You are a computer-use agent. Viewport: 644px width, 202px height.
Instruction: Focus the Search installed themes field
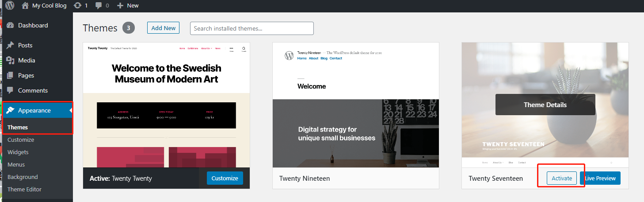pos(252,28)
